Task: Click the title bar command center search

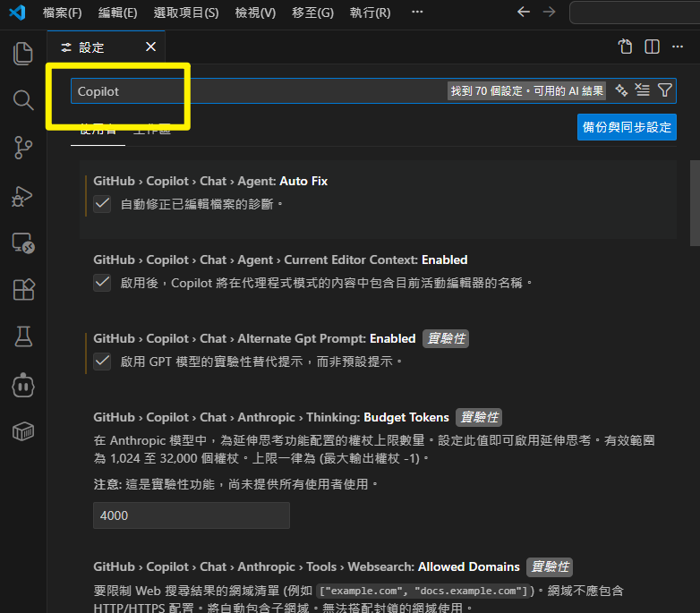Action: (x=635, y=13)
